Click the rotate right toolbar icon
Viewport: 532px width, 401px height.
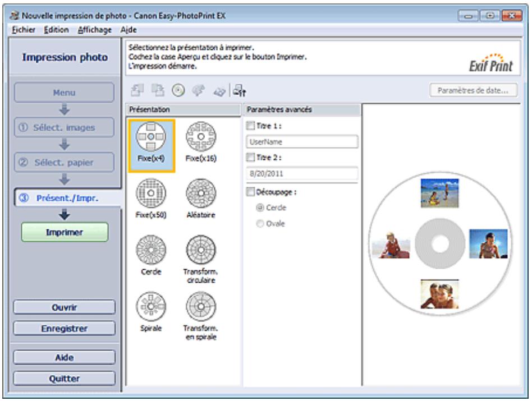click(x=158, y=90)
